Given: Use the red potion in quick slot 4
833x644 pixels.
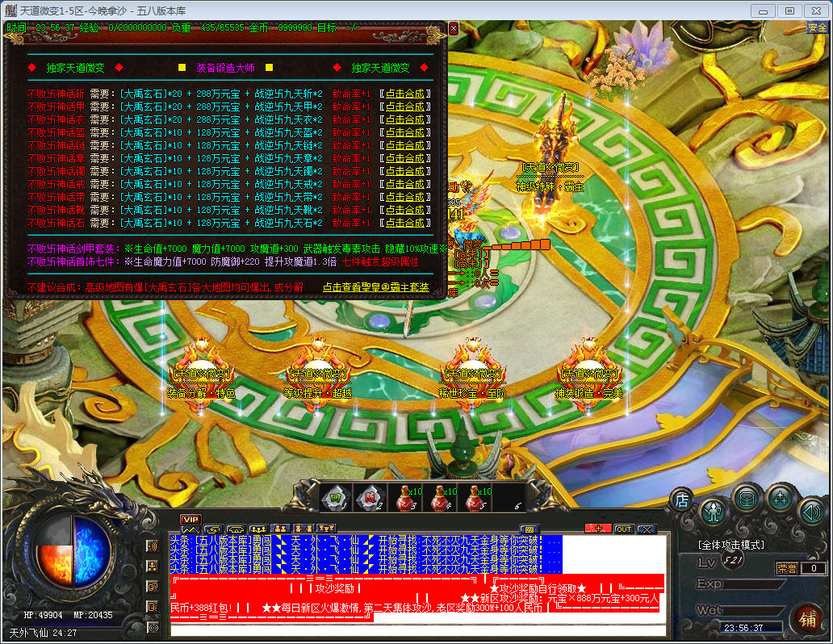Looking at the screenshot, I should point(441,499).
